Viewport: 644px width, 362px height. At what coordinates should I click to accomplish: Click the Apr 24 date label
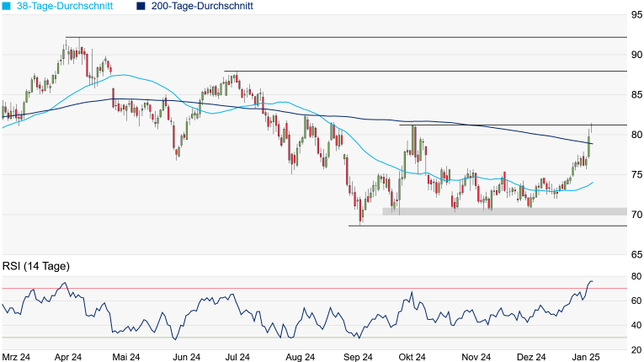pyautogui.click(x=67, y=357)
